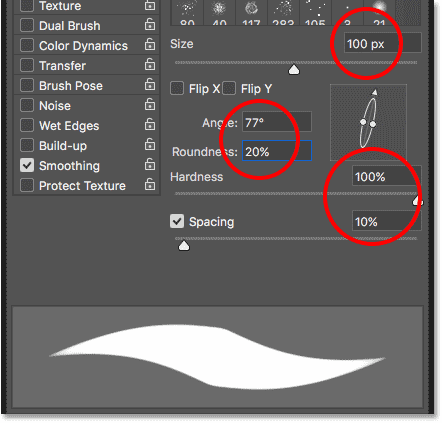Disable the Smoothing checkbox

pos(27,166)
